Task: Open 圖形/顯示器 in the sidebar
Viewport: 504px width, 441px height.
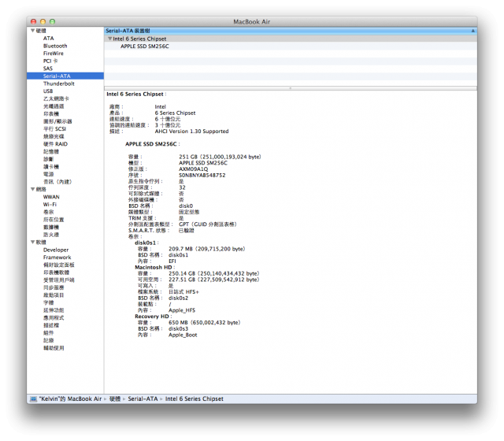Action: pos(57,121)
